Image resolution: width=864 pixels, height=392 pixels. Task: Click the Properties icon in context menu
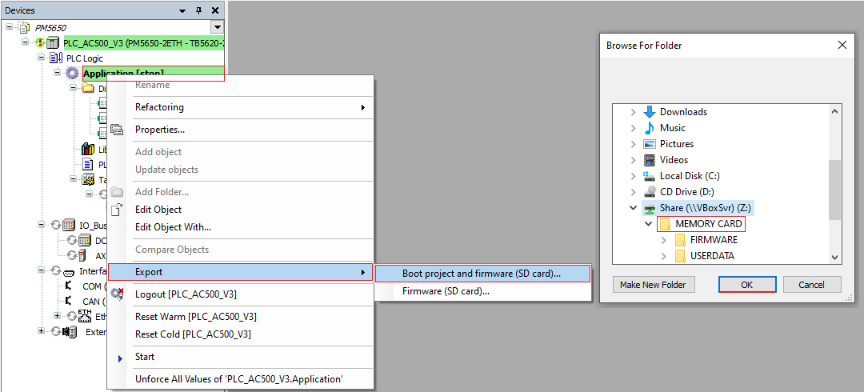coord(116,130)
